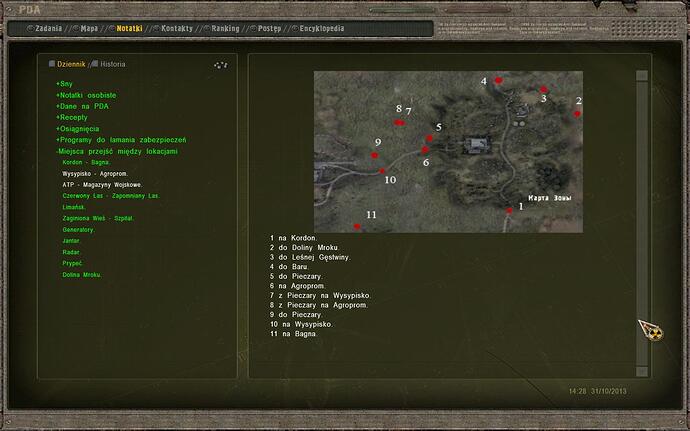The height and width of the screenshot is (431, 690).
Task: Click red marker 9 on map
Action: [x=374, y=155]
